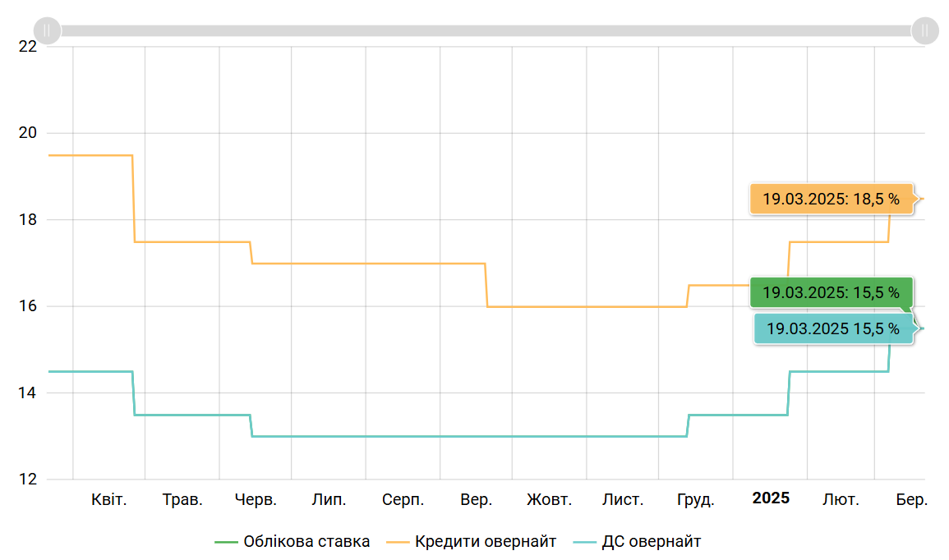Click the orange Кредити овернайт legend line marker
The image size is (949, 560).
coord(397,542)
